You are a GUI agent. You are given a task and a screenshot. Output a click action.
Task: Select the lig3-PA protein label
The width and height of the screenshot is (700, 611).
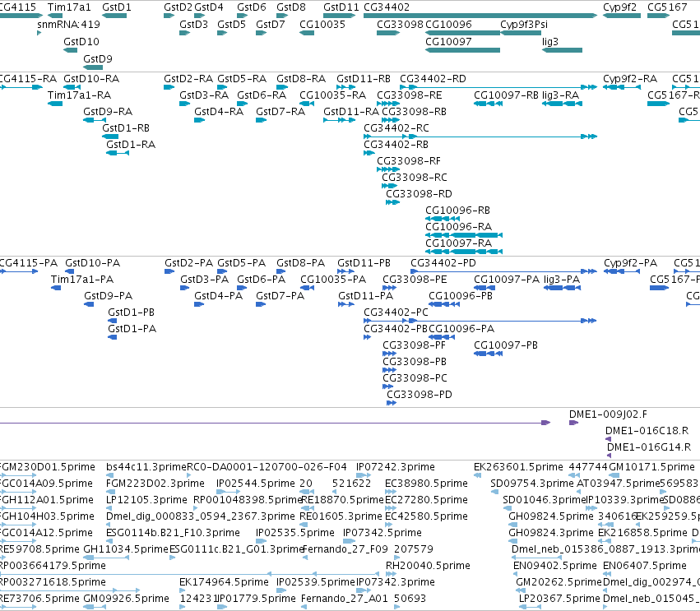pos(562,280)
